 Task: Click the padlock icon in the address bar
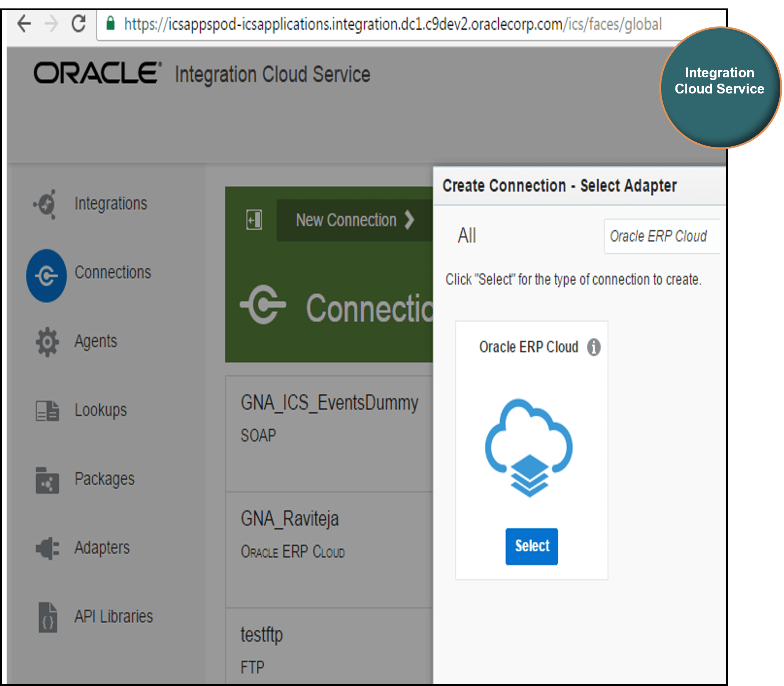pos(110,24)
